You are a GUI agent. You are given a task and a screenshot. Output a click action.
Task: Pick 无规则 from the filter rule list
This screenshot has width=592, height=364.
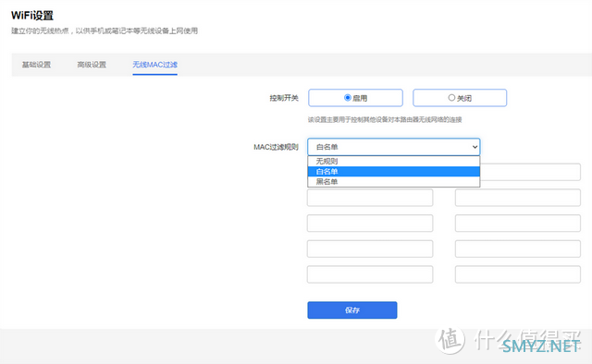[x=394, y=161]
